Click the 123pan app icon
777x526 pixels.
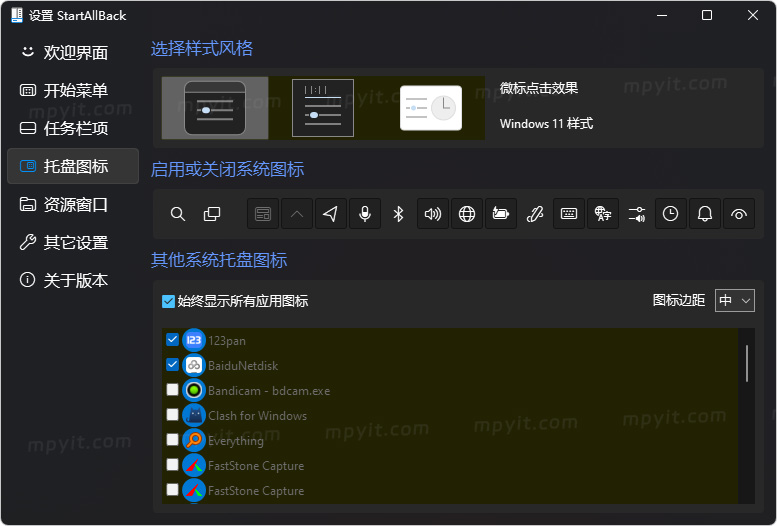click(194, 340)
